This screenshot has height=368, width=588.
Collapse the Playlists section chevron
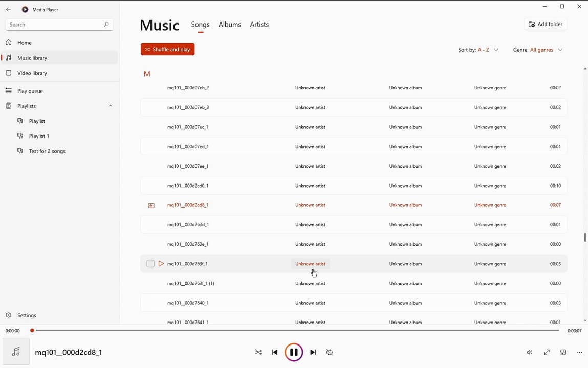(110, 106)
